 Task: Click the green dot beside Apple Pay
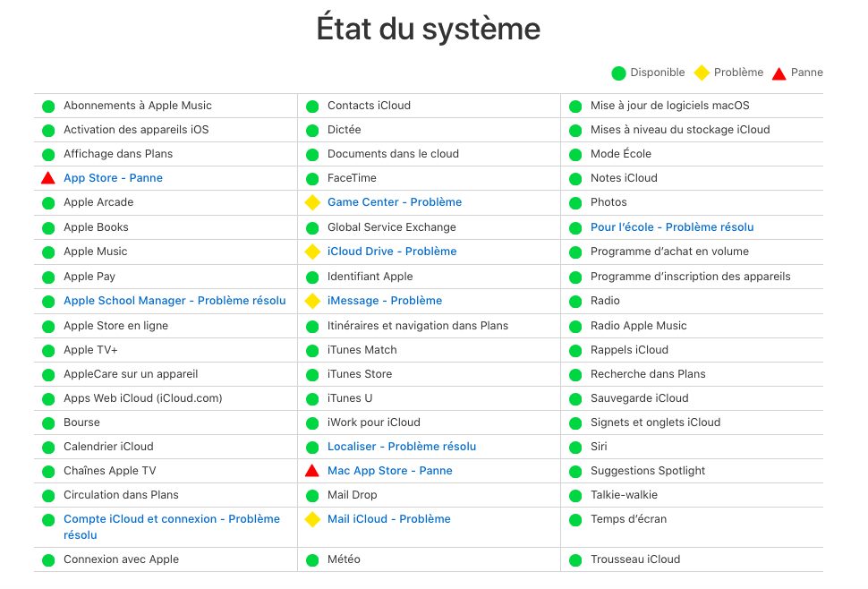pyautogui.click(x=48, y=277)
